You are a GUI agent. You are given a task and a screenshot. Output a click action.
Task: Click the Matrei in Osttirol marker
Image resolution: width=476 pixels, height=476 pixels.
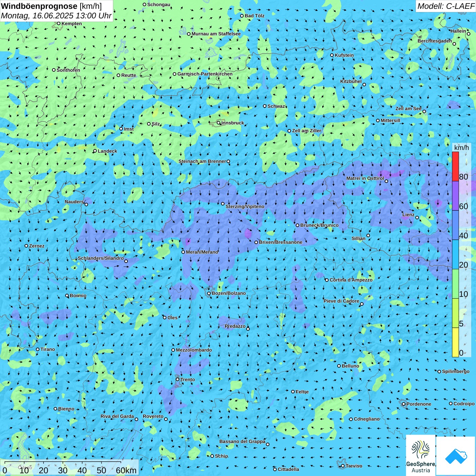[386, 181]
